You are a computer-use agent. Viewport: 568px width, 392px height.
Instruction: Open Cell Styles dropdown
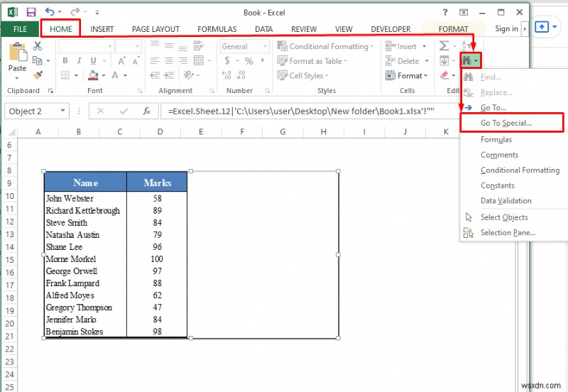click(302, 76)
